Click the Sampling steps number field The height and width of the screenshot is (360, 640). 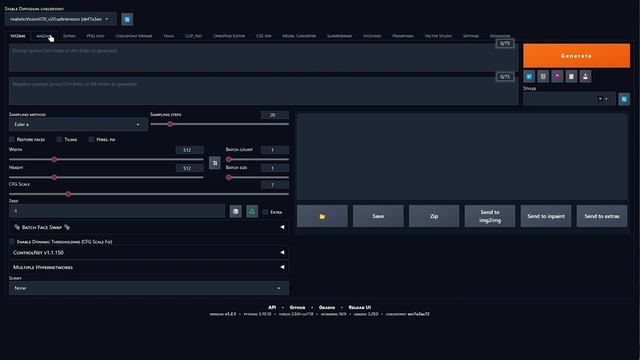(275, 115)
